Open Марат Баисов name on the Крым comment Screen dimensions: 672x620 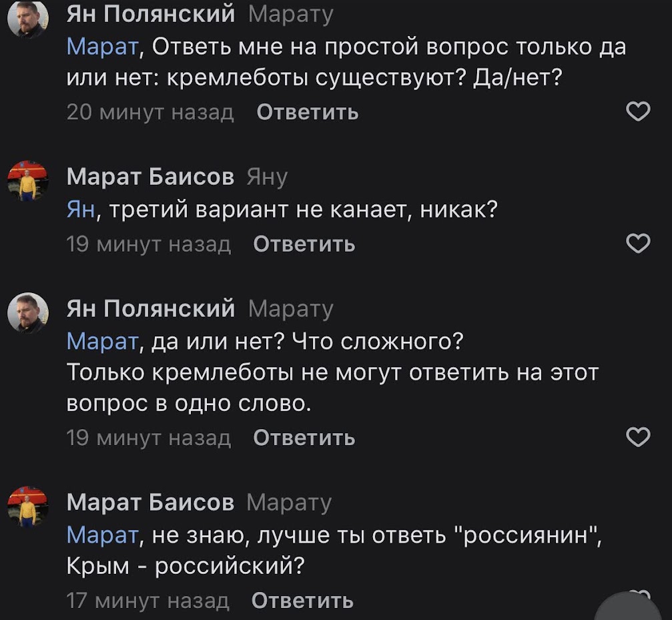(151, 502)
